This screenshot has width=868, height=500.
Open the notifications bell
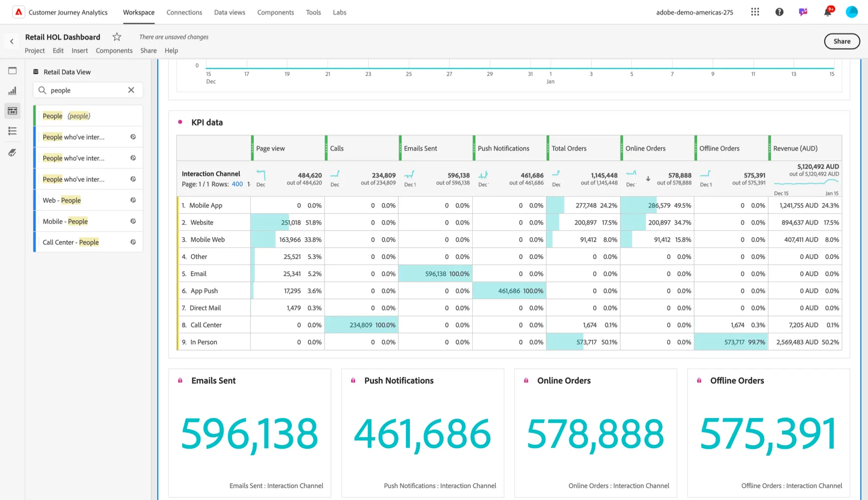tap(828, 12)
